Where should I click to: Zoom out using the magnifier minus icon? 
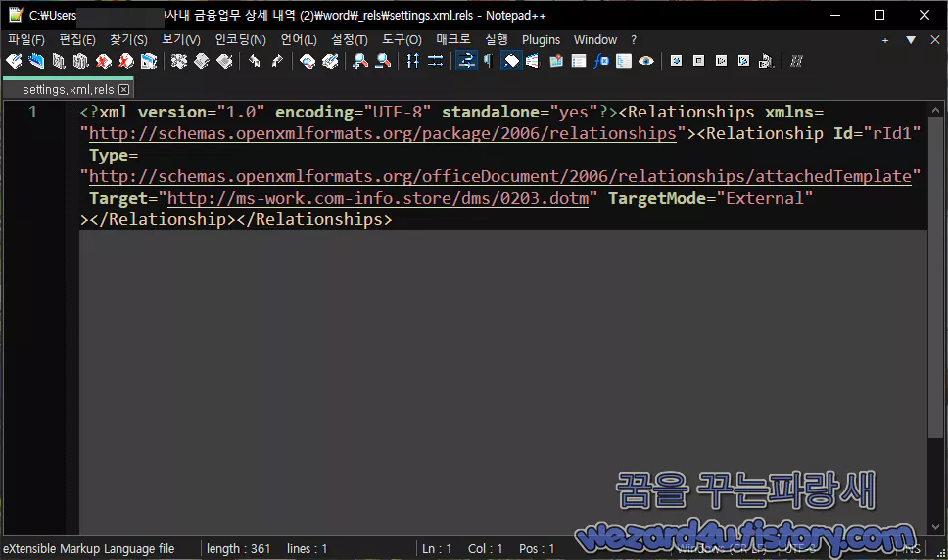click(x=383, y=61)
